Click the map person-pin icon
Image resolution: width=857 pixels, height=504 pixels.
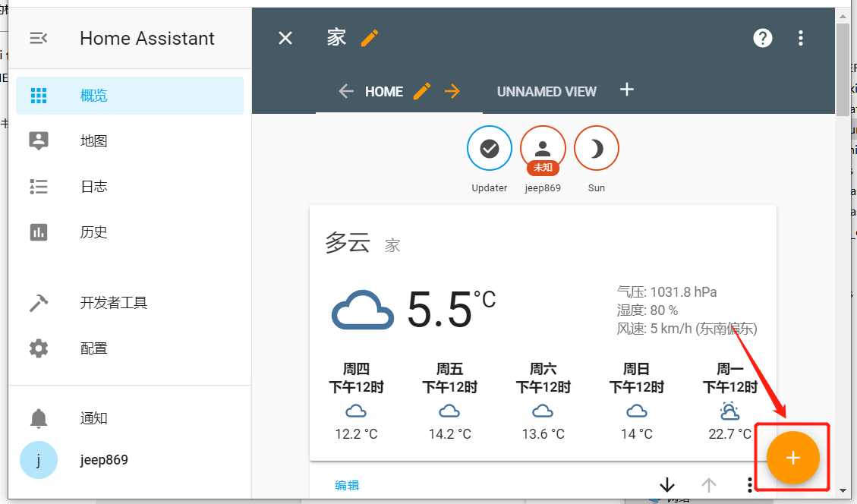[x=38, y=141]
